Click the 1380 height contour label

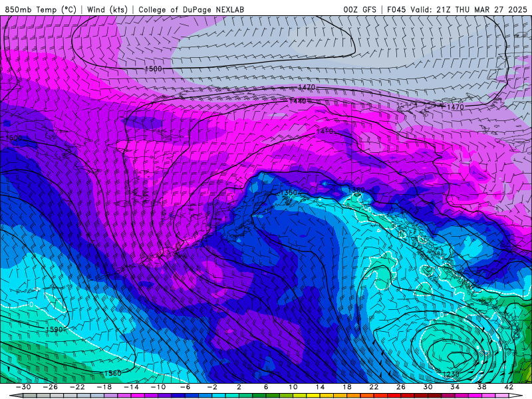pos(356,190)
